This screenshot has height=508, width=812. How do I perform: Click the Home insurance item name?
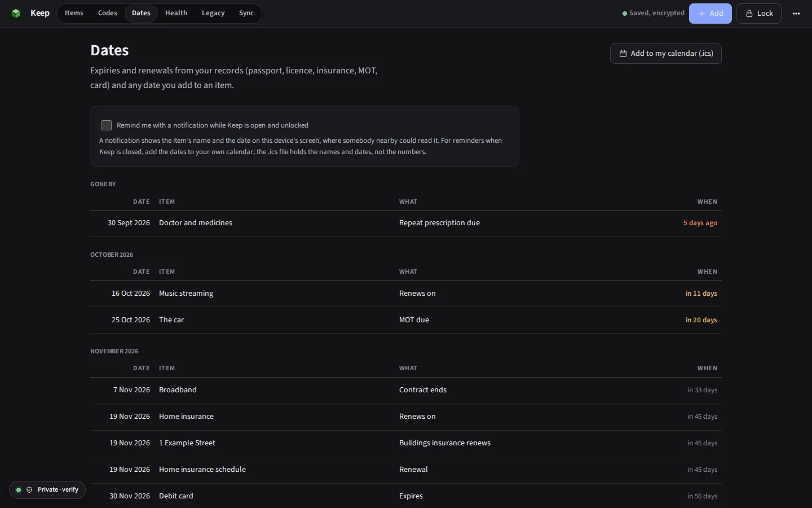point(186,417)
